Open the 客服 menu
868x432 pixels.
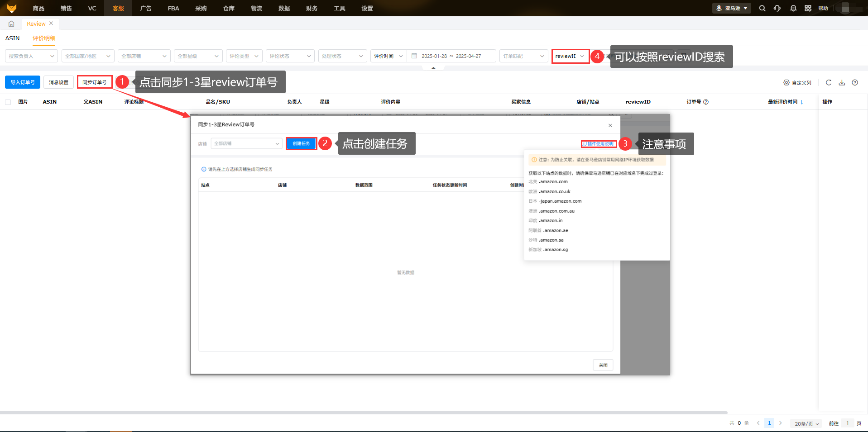point(118,8)
